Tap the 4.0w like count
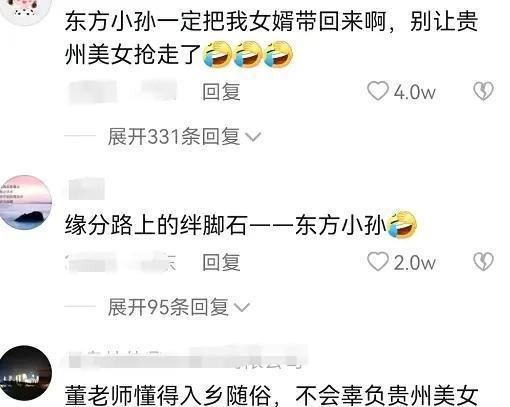 [x=414, y=92]
